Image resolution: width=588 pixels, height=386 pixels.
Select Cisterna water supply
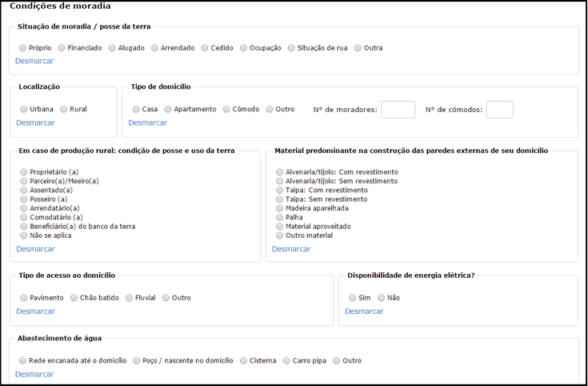[244, 360]
